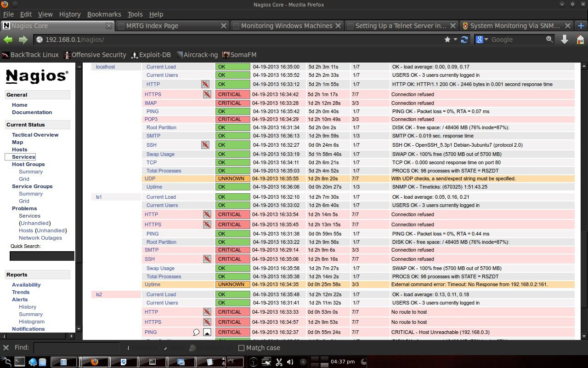Open the search engine selector dropdown
Image resolution: width=588 pixels, height=368 pixels.
[x=482, y=40]
